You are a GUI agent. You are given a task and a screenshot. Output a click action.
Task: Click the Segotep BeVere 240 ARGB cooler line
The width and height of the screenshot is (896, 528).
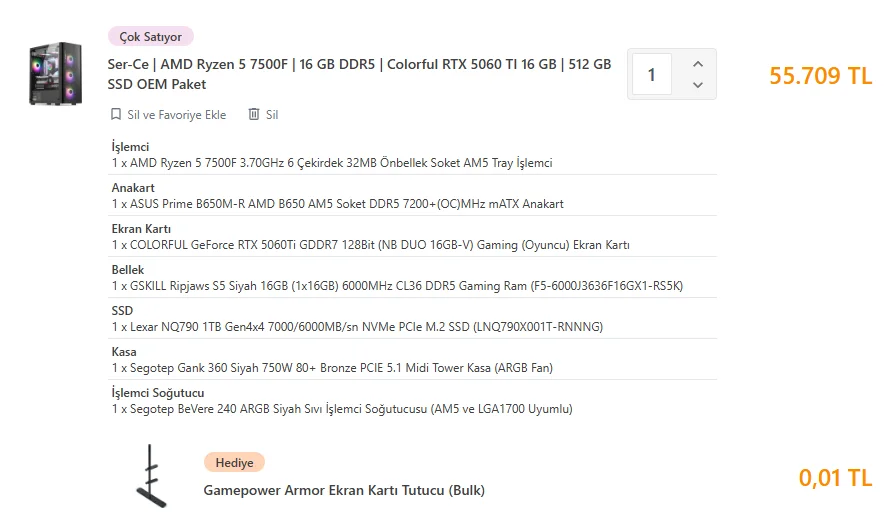click(342, 409)
